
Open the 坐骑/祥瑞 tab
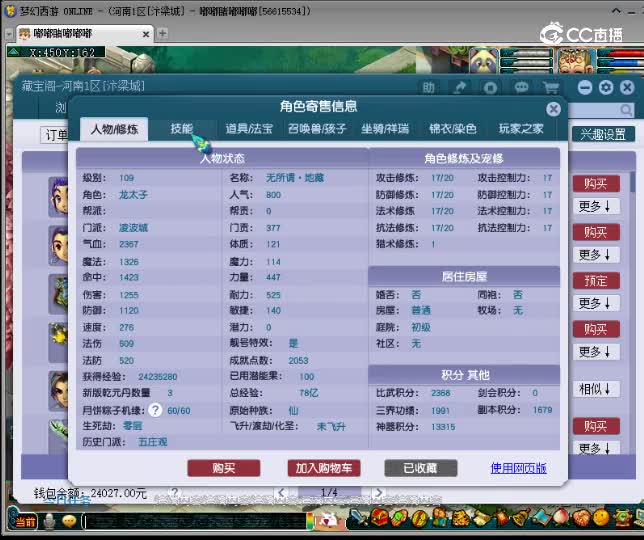click(x=385, y=129)
